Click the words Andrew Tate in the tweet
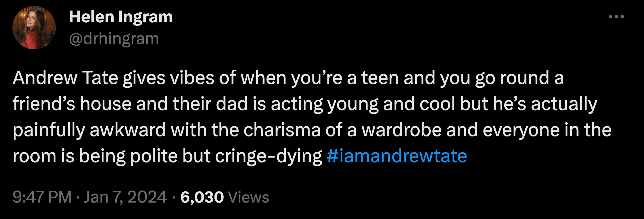The image size is (644, 219). 65,78
